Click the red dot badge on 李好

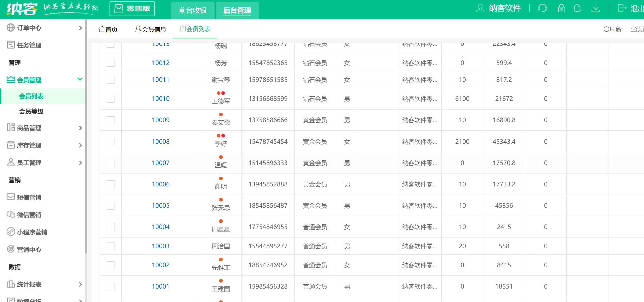click(x=223, y=136)
